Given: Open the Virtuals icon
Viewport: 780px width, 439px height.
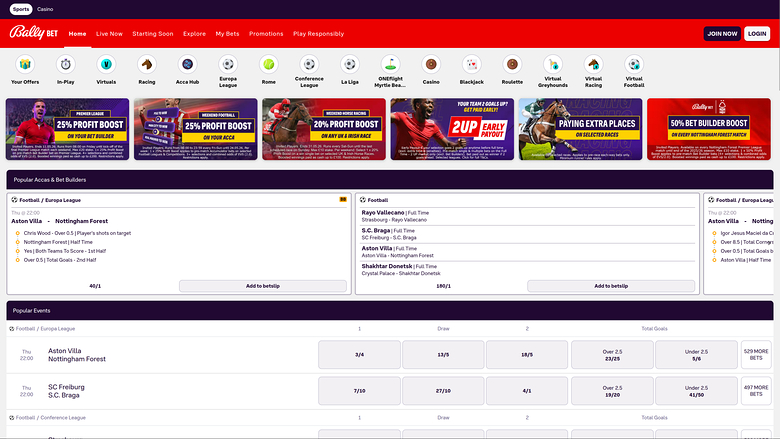Looking at the screenshot, I should tap(106, 65).
